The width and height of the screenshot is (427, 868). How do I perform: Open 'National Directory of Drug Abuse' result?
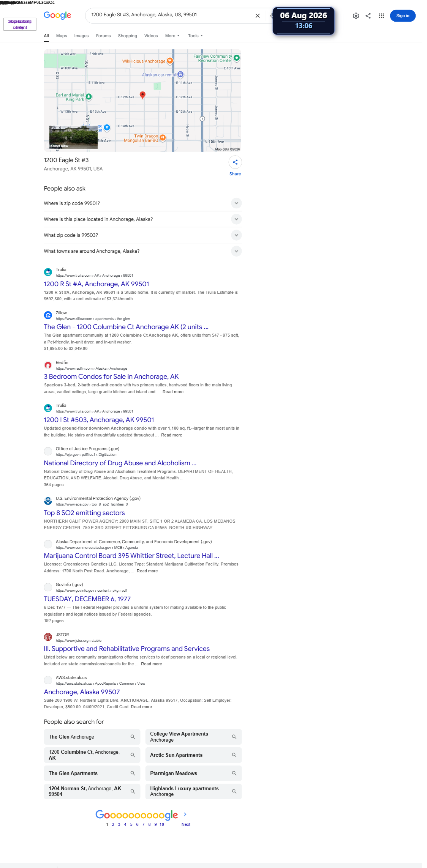point(120,463)
